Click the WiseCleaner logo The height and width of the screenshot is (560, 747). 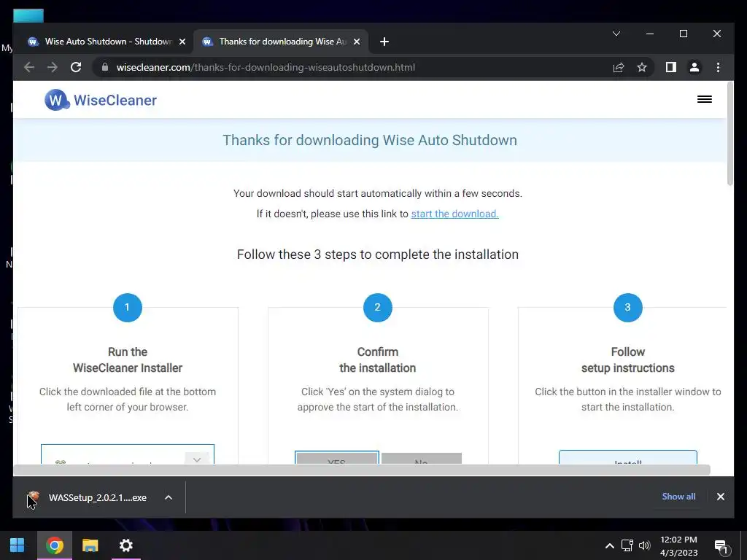(x=101, y=100)
